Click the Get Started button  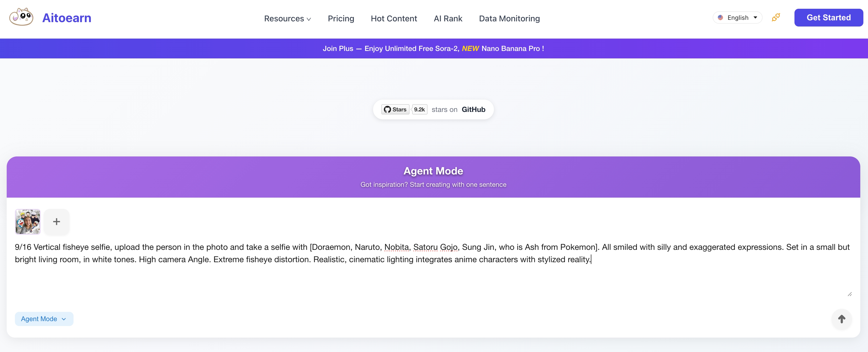[829, 17]
